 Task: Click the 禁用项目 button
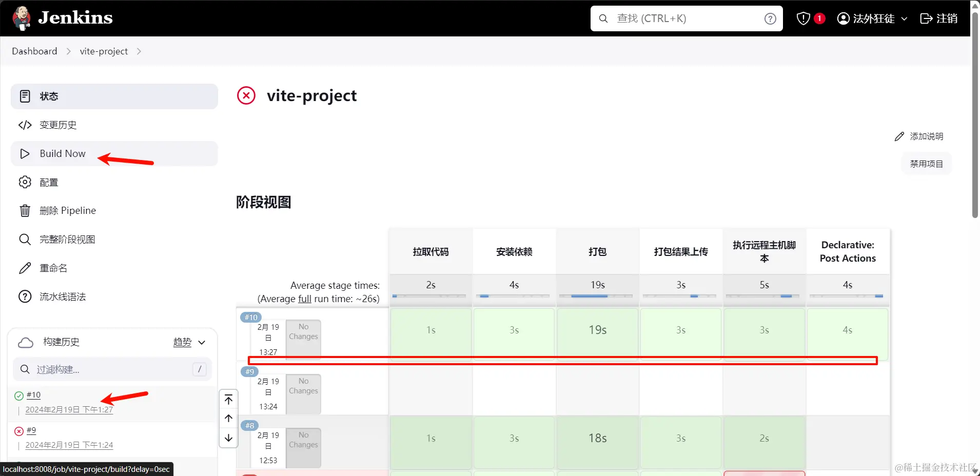pyautogui.click(x=926, y=164)
